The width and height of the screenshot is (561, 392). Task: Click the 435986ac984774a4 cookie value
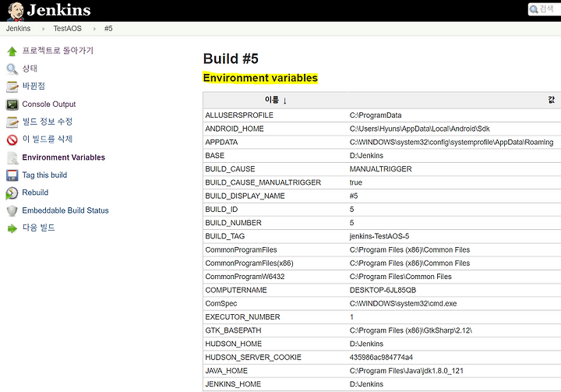(x=381, y=358)
